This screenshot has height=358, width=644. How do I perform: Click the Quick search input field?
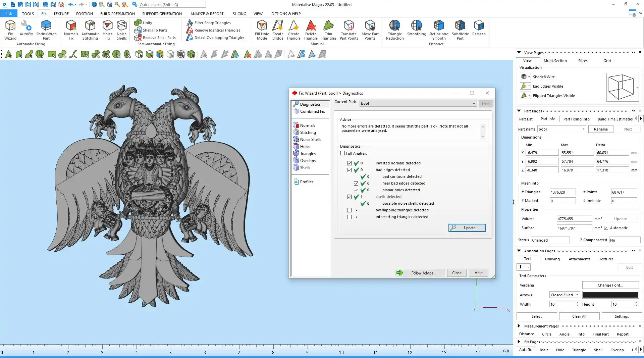coord(172,5)
